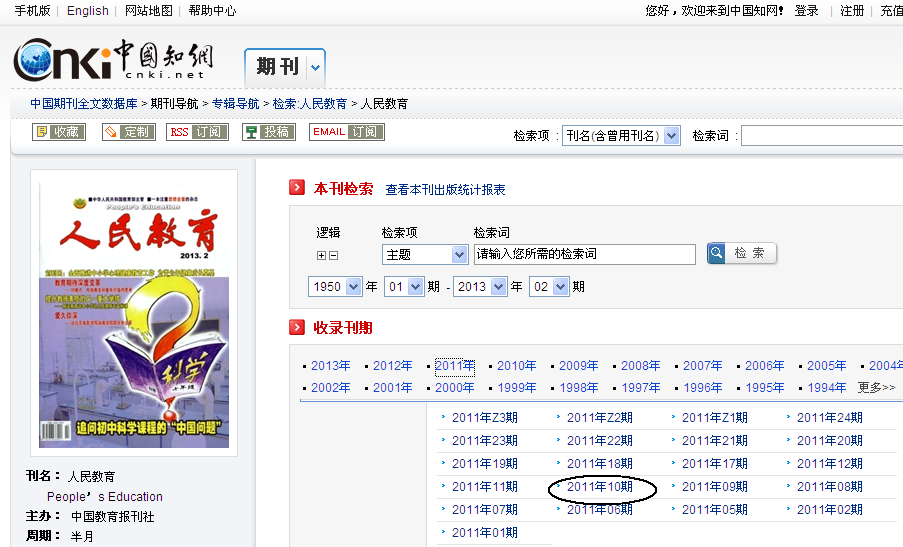Viewport: 903px width, 547px height.
Task: Open issue 2011年08期
Action: click(830, 487)
